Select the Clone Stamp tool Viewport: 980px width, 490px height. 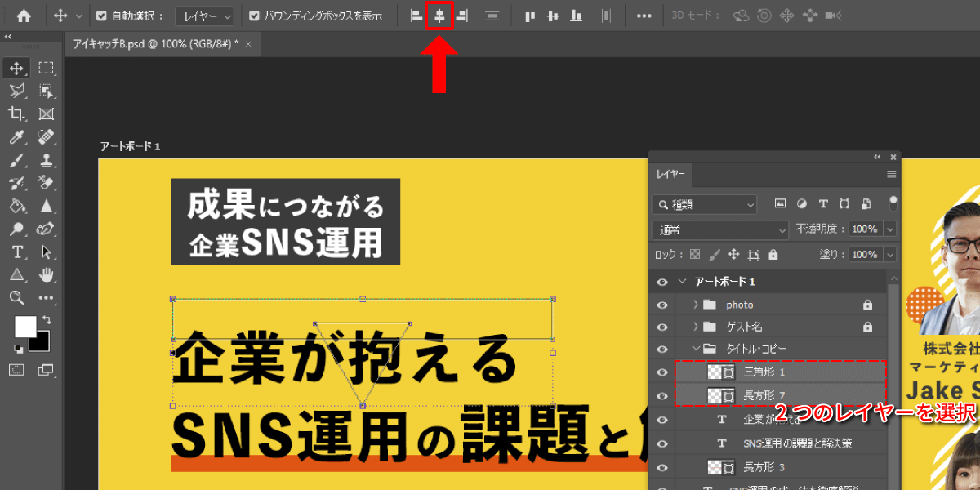[47, 159]
